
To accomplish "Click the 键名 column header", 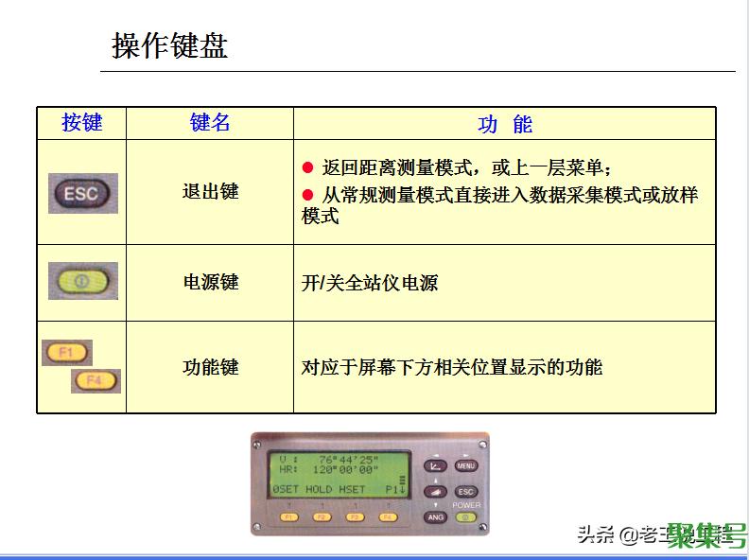I will pyautogui.click(x=209, y=123).
